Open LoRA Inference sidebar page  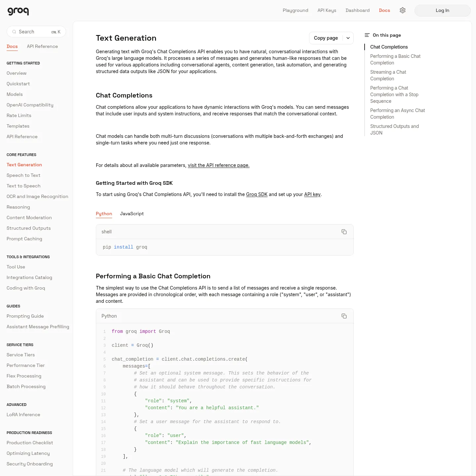pyautogui.click(x=23, y=415)
